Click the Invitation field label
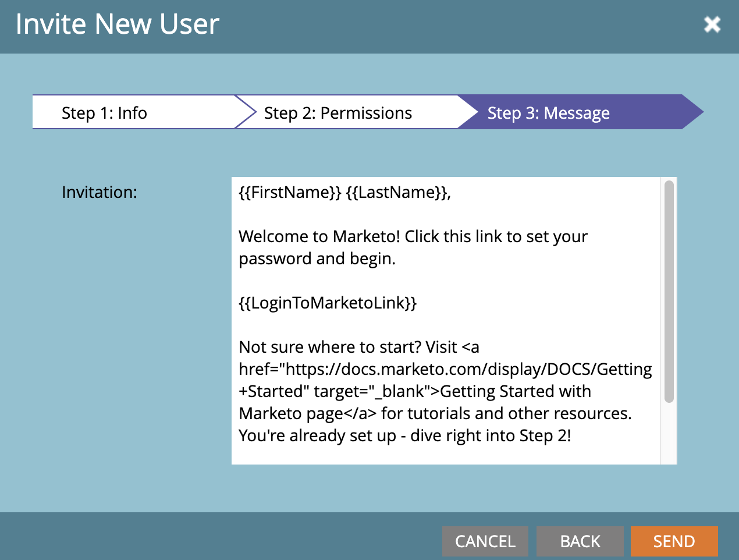Image resolution: width=739 pixels, height=560 pixels. point(100,192)
